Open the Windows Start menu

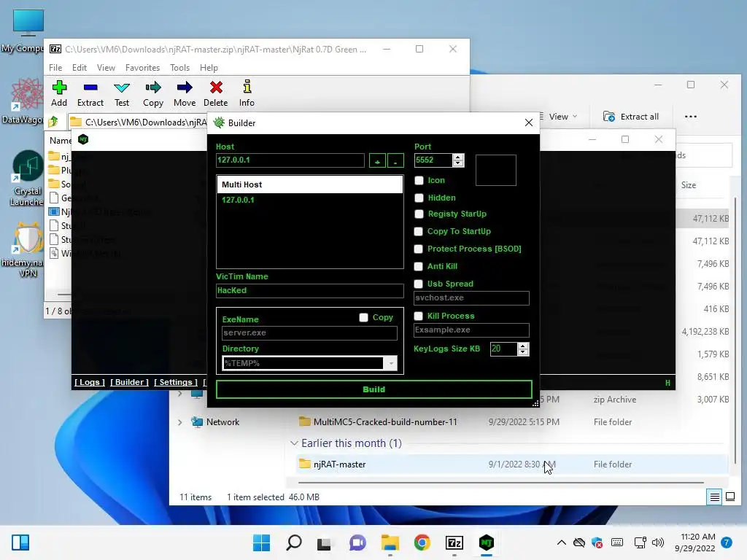[x=261, y=542]
